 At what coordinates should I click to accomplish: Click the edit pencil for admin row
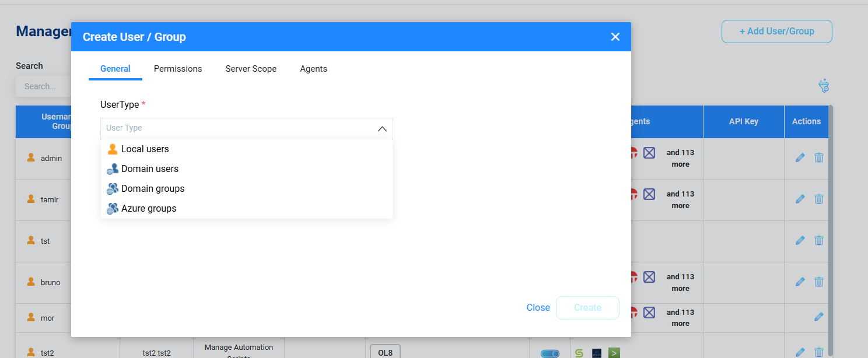[800, 157]
